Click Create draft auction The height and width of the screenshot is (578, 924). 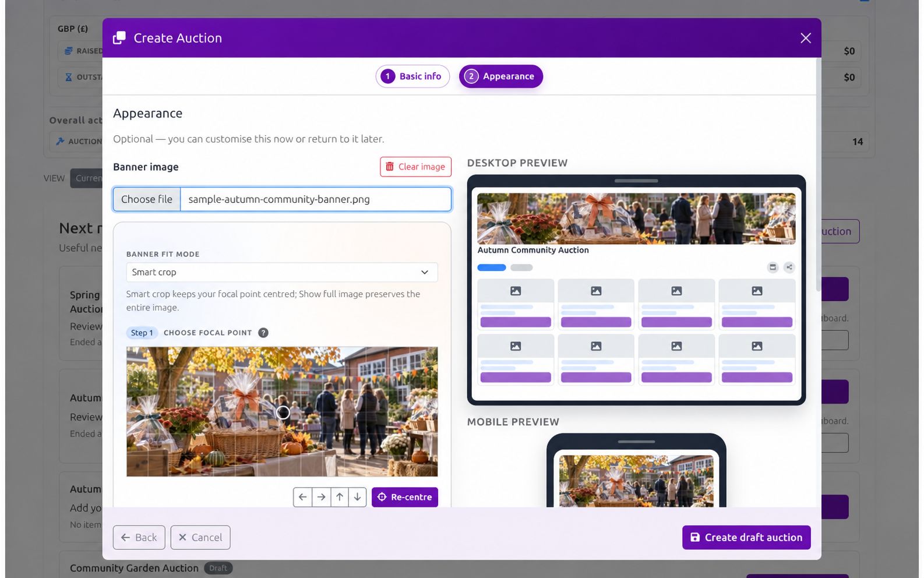(x=746, y=537)
